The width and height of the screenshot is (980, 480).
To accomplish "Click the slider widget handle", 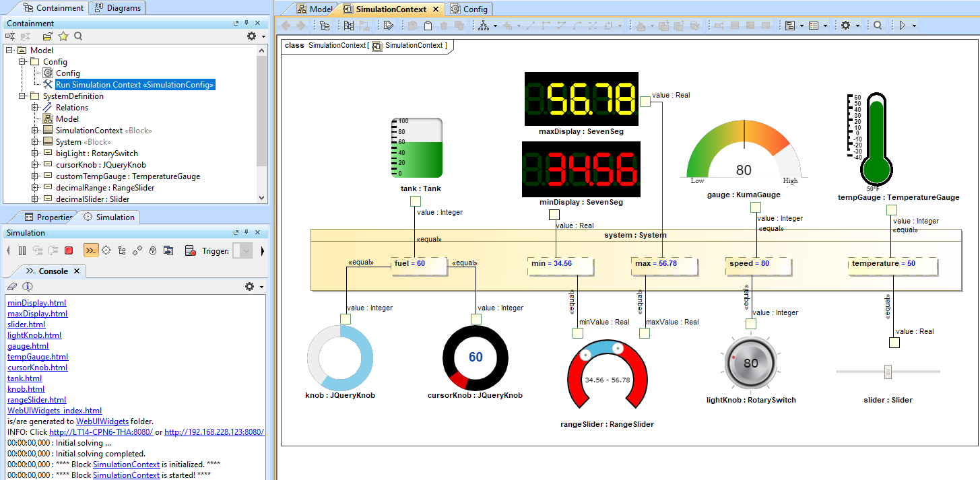I will click(888, 372).
